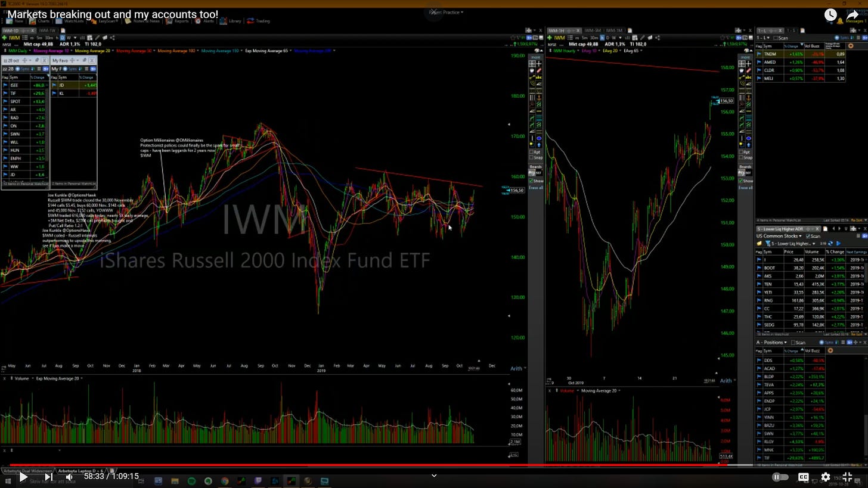868x488 pixels.
Task: Click the Share arrow icon
Action: [x=853, y=15]
